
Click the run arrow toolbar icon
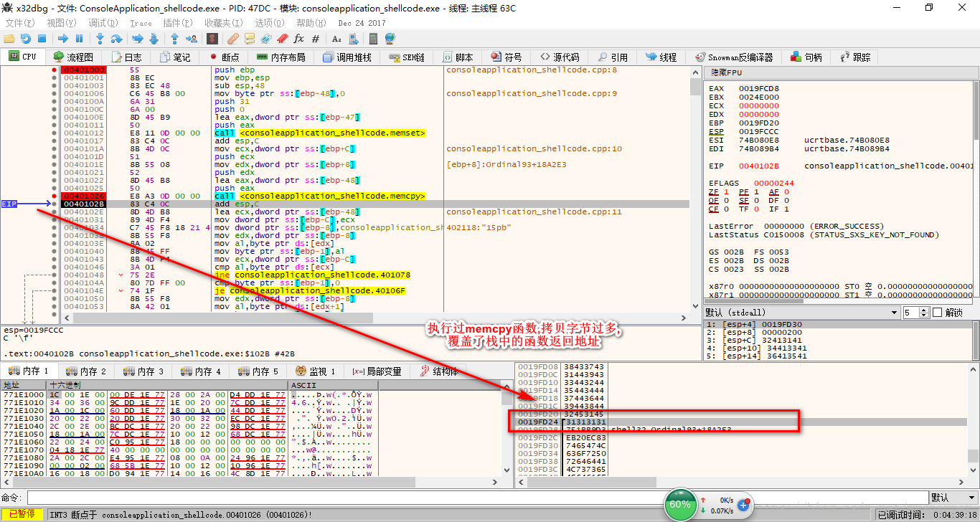(63, 39)
